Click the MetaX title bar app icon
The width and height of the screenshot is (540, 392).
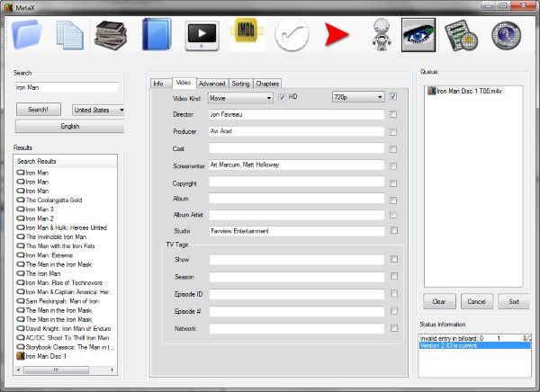click(x=9, y=7)
